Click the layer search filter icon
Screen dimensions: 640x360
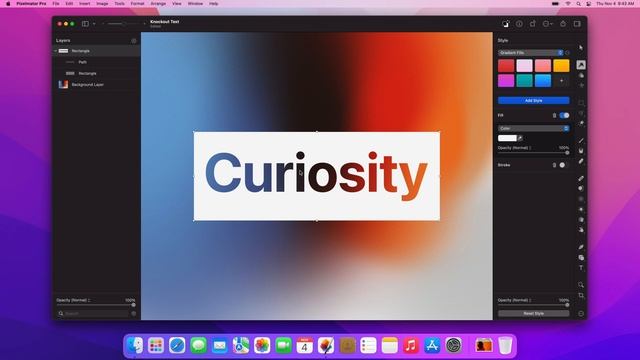[x=133, y=313]
